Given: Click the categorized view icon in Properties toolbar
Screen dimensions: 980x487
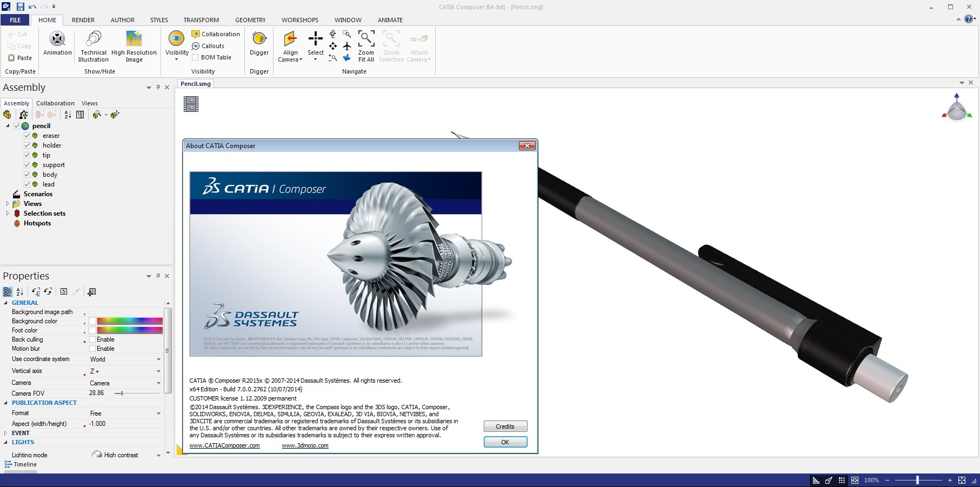Looking at the screenshot, I should (7, 292).
